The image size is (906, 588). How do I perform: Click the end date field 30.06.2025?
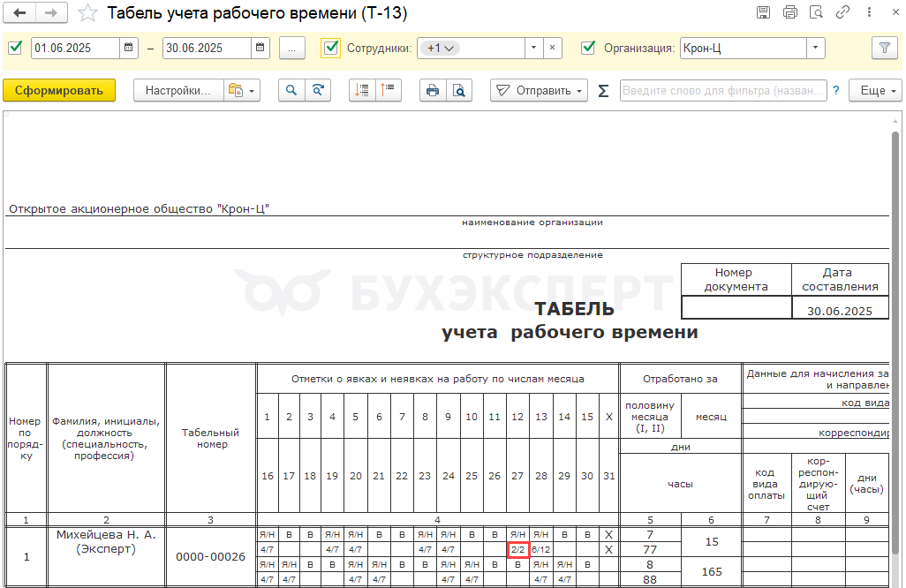coord(207,48)
